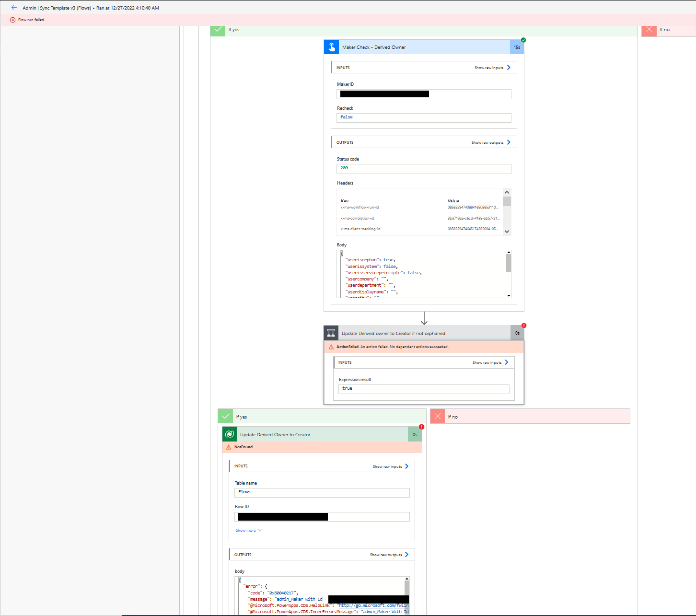Click the NotFound warning icon
Image resolution: width=696 pixels, height=616 pixels.
tap(229, 447)
